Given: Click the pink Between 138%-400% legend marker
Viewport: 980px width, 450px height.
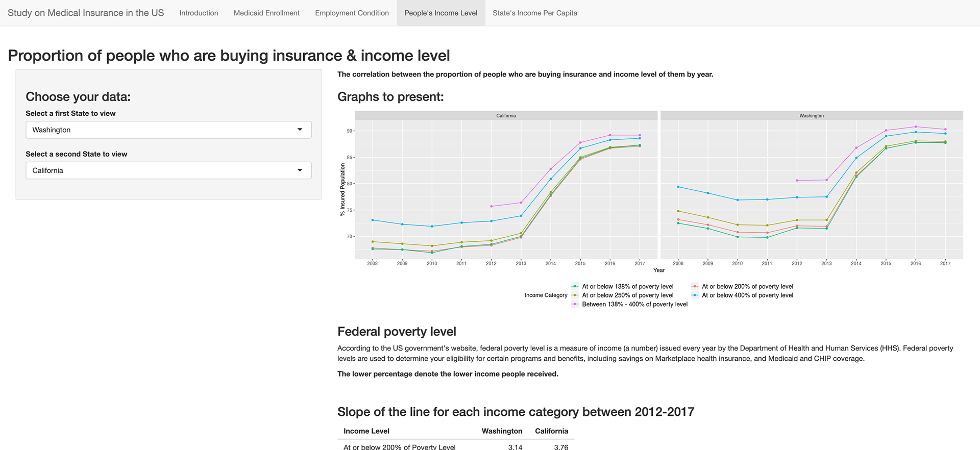Looking at the screenshot, I should (x=575, y=304).
